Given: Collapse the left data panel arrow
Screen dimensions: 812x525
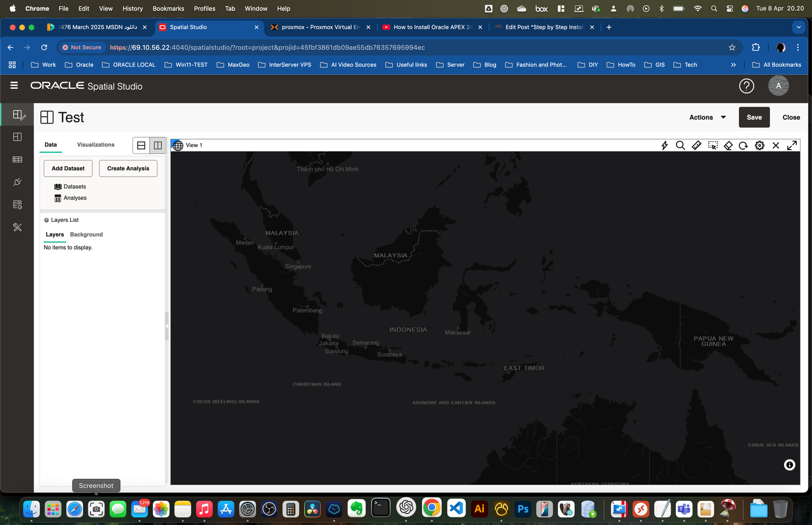Looking at the screenshot, I should click(x=166, y=326).
